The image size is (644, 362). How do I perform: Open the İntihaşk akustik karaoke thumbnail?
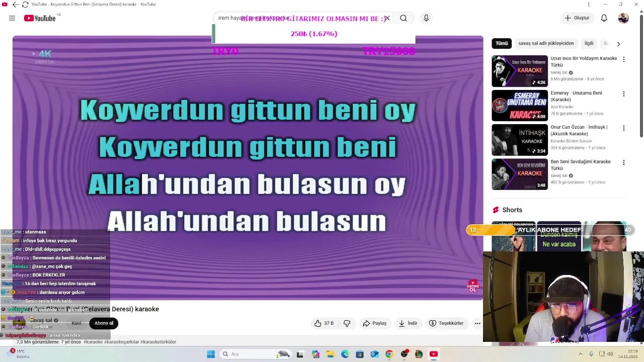520,140
